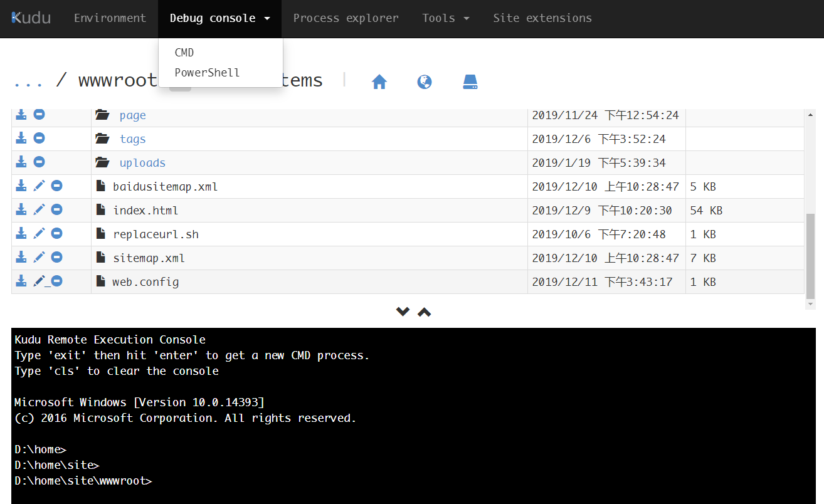Open site root globe icon
This screenshot has width=824, height=504.
[425, 81]
